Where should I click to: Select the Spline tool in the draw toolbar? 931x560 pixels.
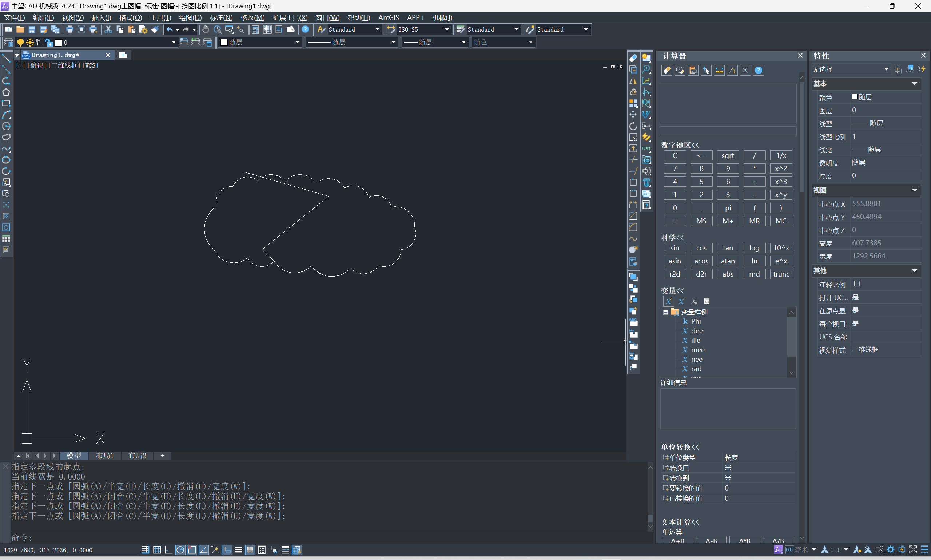pos(6,149)
